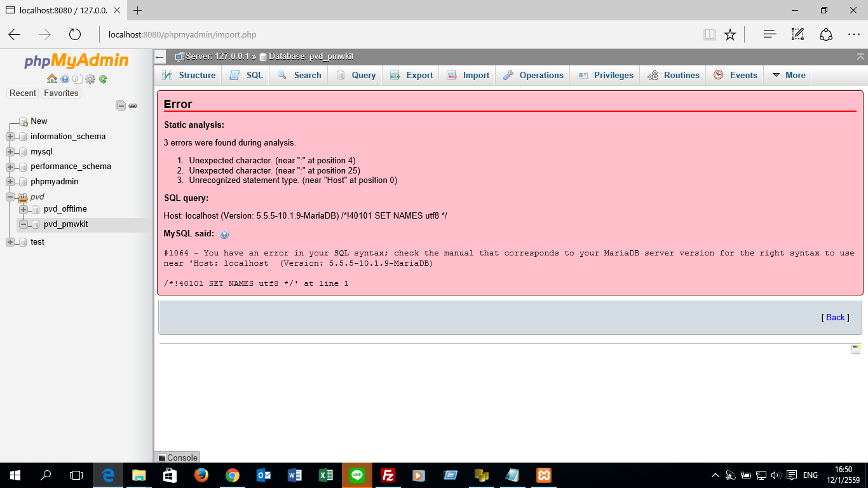
Task: Open Edge More actions menu
Action: [854, 34]
